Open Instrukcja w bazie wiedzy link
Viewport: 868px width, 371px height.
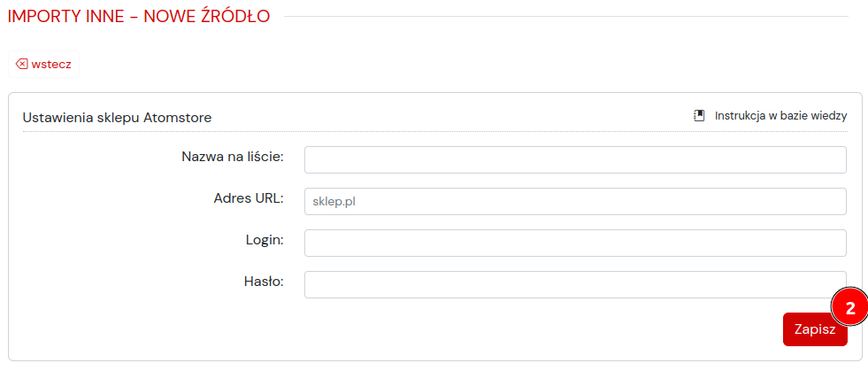[x=780, y=116]
